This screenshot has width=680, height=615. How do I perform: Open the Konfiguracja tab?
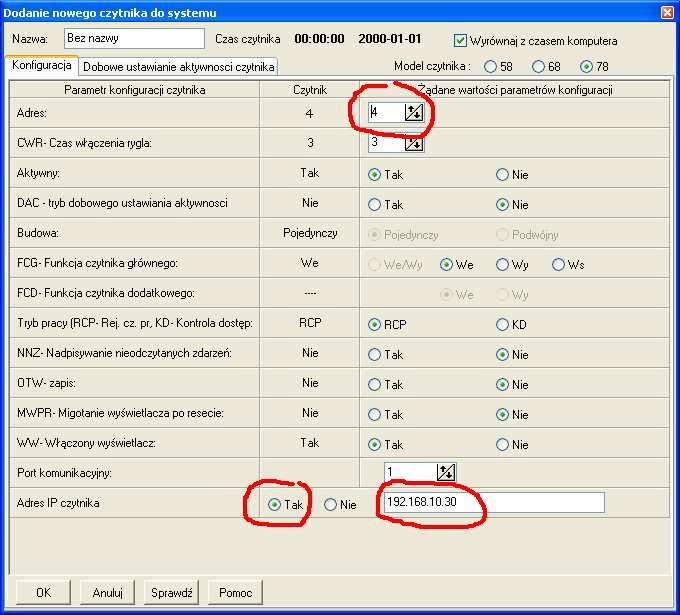coord(42,65)
